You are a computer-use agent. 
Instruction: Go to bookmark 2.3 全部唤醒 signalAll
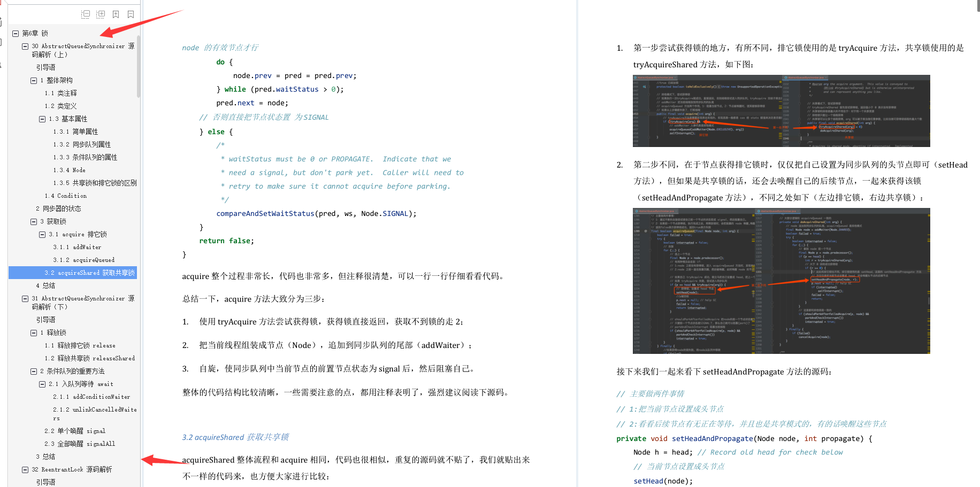[x=80, y=444]
